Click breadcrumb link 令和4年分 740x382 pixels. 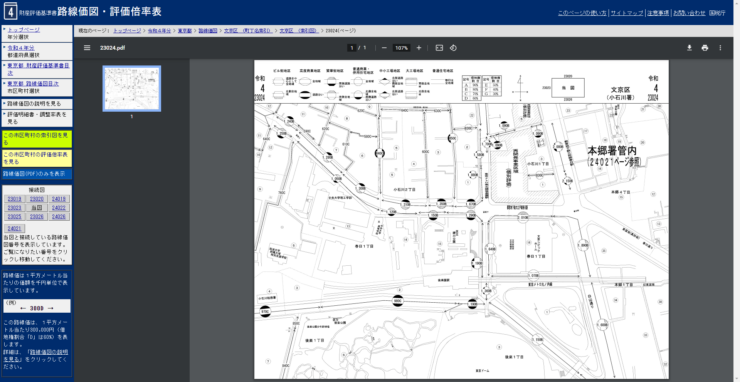160,31
